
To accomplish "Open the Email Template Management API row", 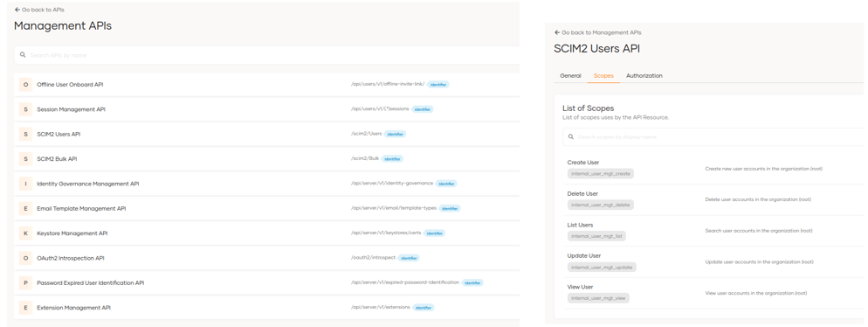I will (266, 208).
